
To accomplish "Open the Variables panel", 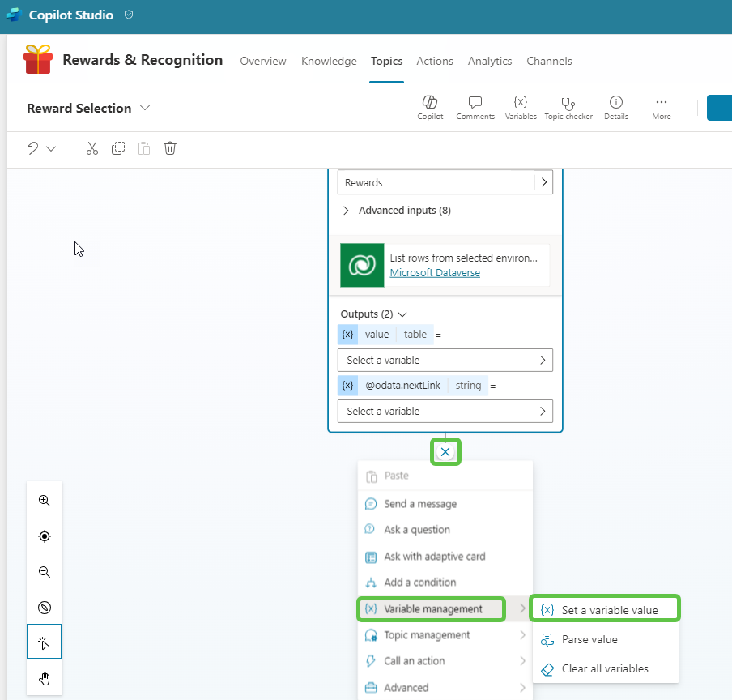I will (521, 107).
